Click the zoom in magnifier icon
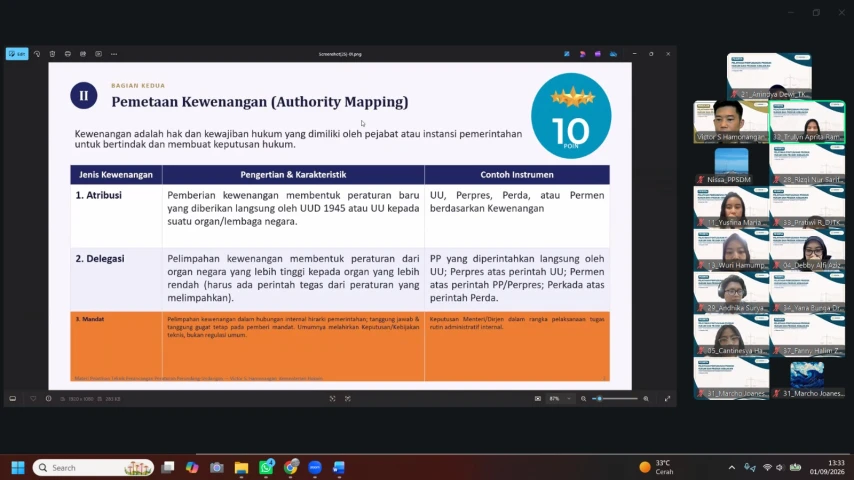Viewport: 854px width, 480px height. pos(646,399)
